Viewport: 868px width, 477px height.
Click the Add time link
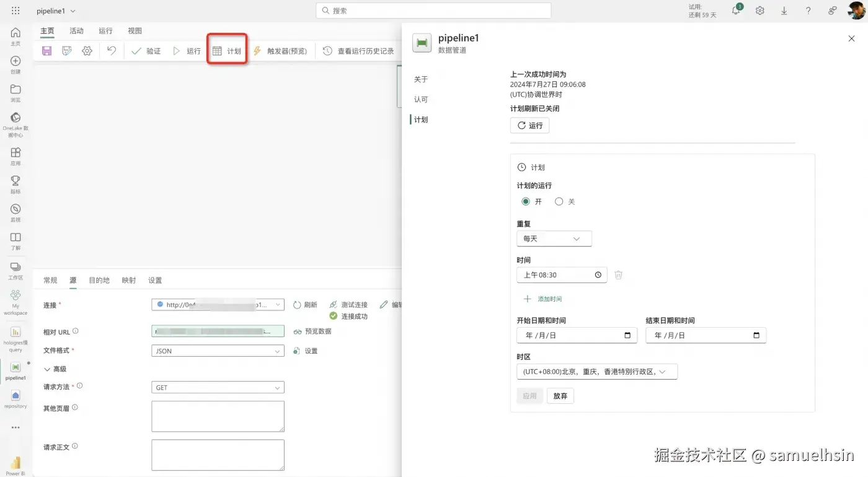(x=542, y=299)
